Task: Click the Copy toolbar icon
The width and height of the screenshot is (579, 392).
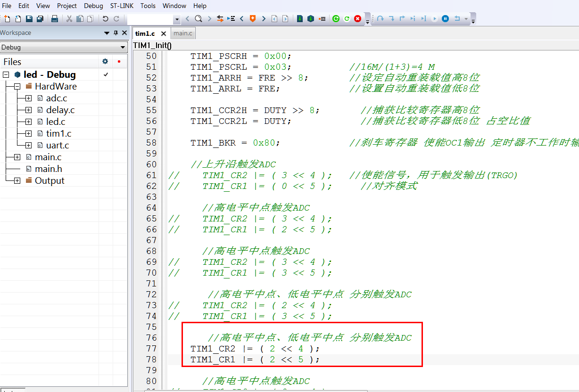Action: click(80, 19)
